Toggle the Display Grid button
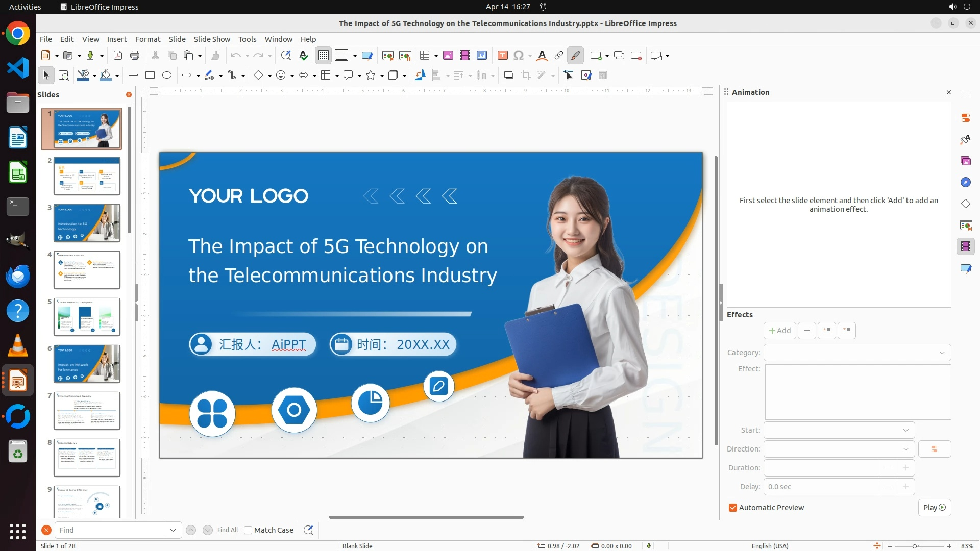The width and height of the screenshot is (980, 551). [x=324, y=56]
